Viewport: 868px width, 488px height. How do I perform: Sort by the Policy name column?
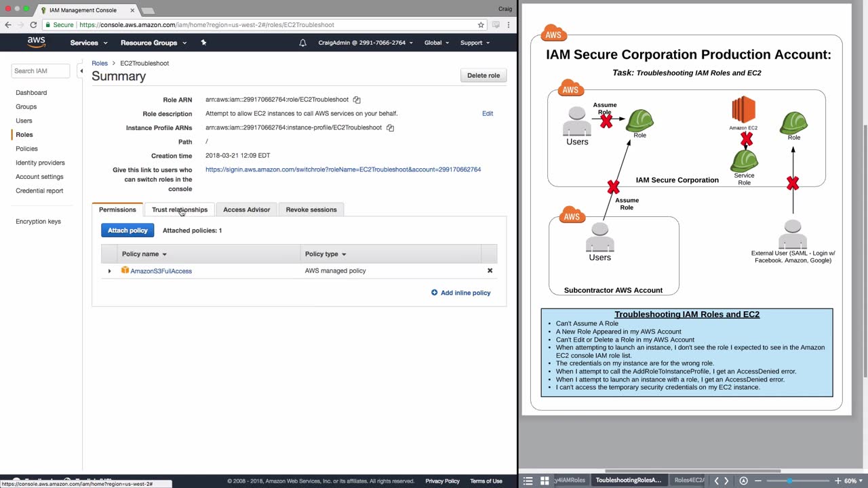point(144,254)
